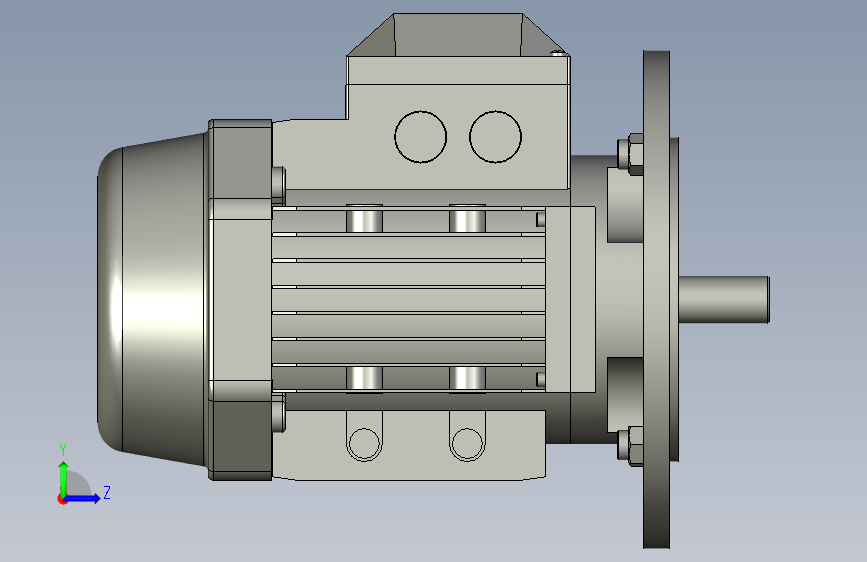Click the blue Z axis arrow of the triad
Screen dimensions: 867x562
83,498
